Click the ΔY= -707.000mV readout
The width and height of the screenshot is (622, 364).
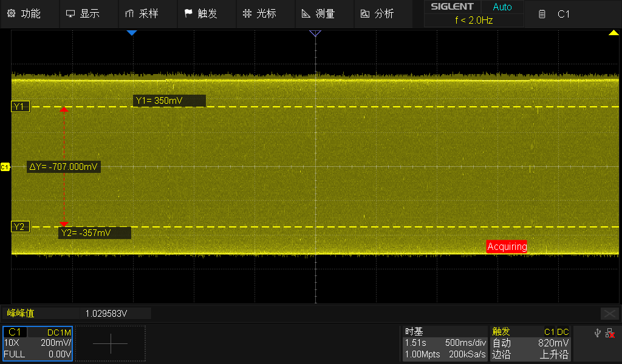click(63, 167)
